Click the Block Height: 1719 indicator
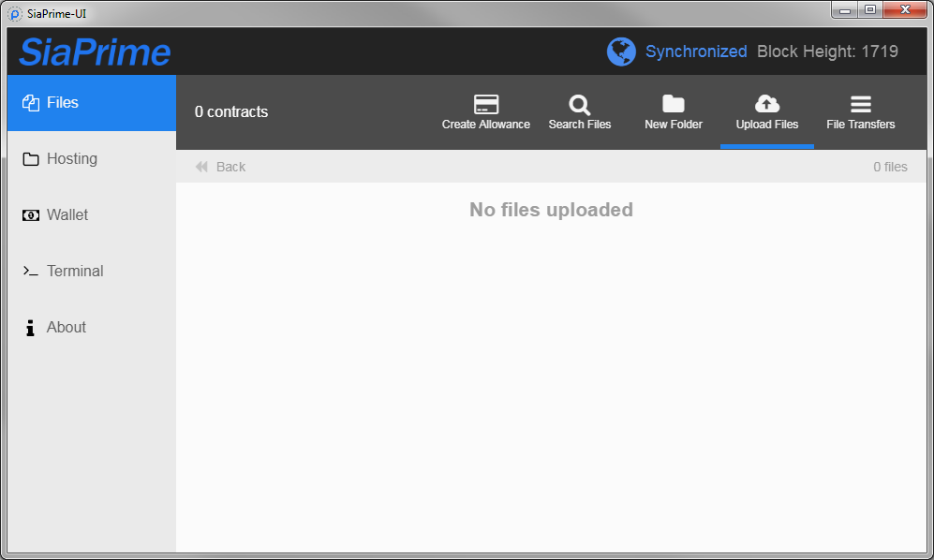 point(827,52)
